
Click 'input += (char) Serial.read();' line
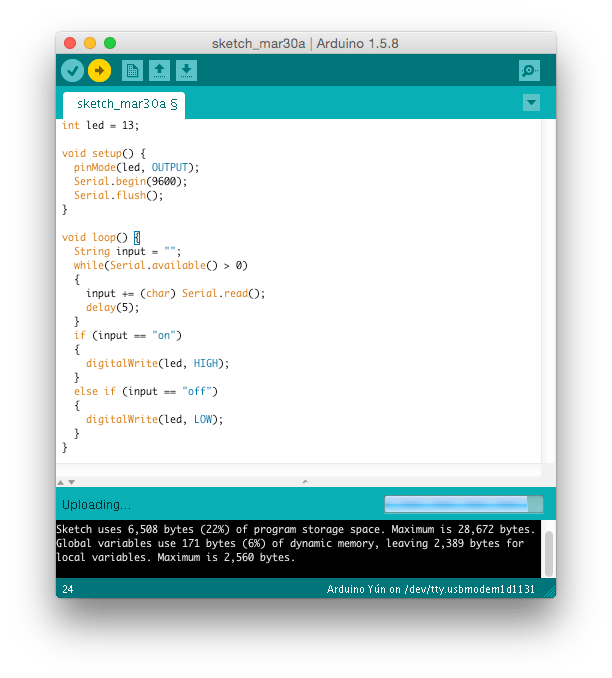175,293
